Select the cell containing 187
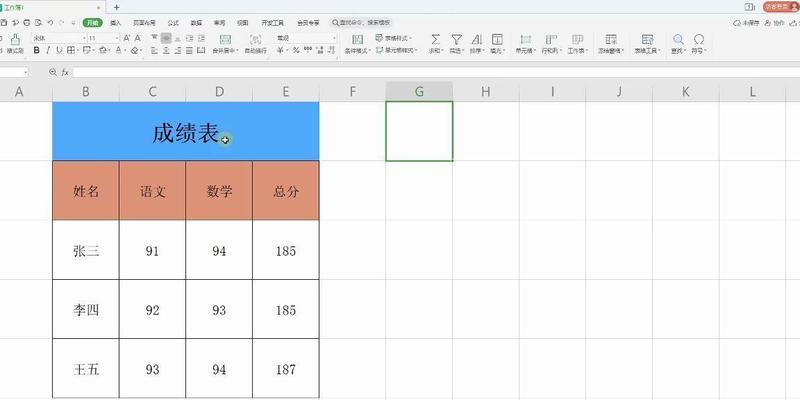This screenshot has width=800, height=400. (x=286, y=369)
